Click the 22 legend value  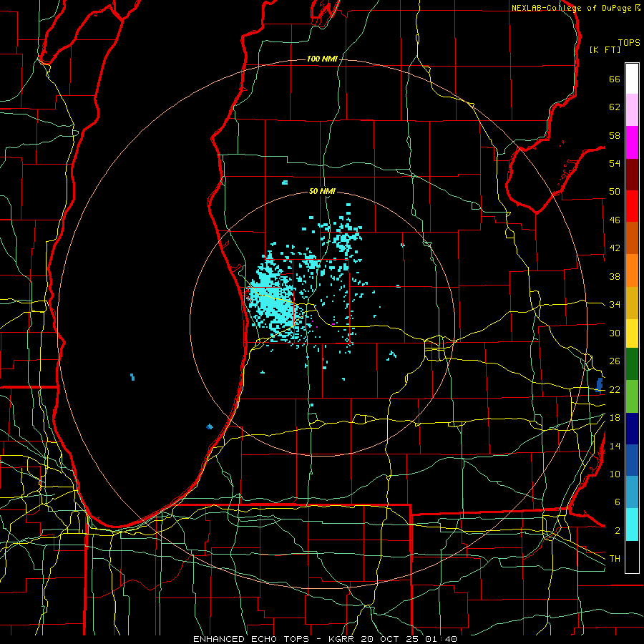(x=615, y=390)
